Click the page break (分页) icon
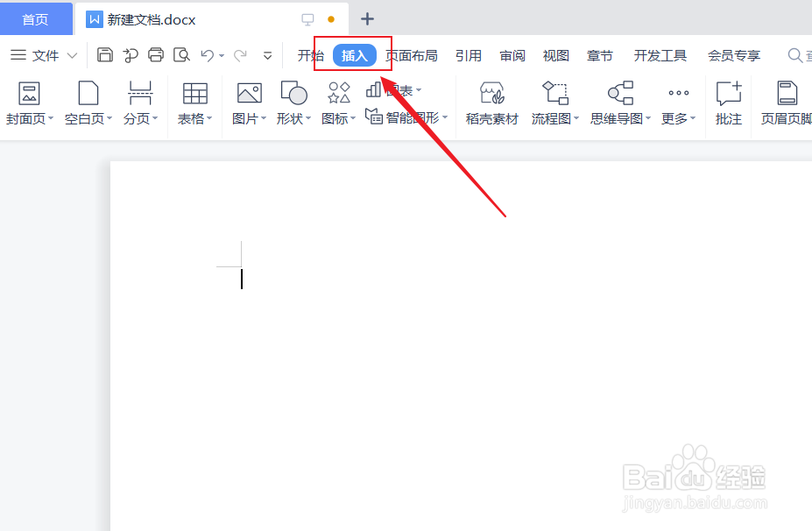Screen dimensions: 812x531 tap(140, 93)
